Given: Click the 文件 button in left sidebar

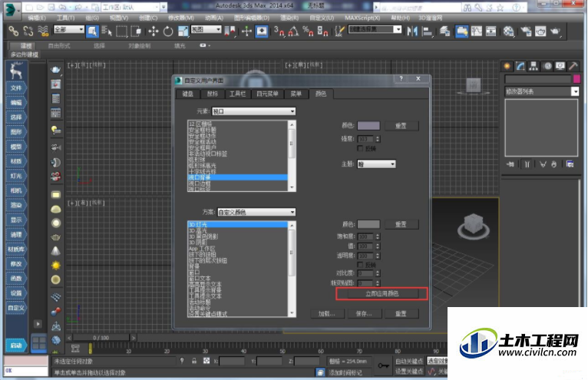Looking at the screenshot, I should click(x=16, y=88).
